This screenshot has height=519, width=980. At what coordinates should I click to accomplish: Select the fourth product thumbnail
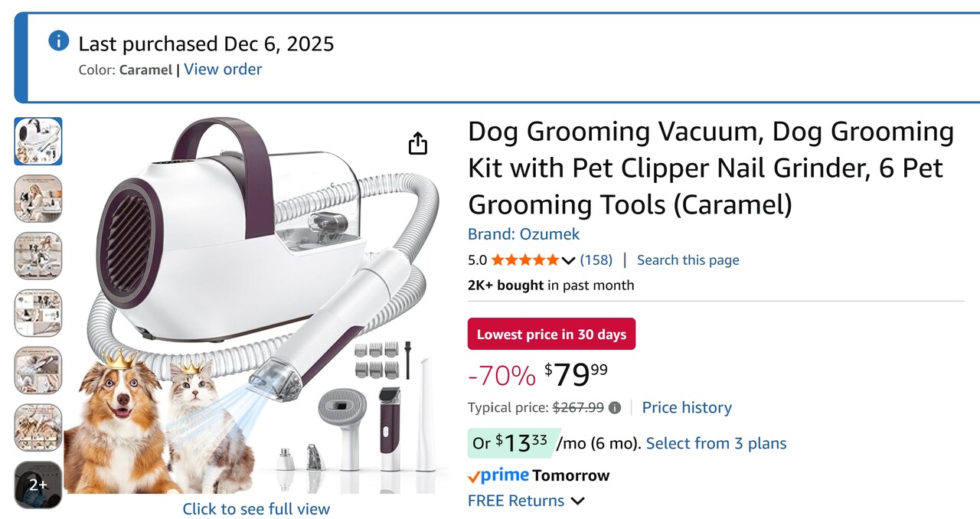tap(38, 313)
